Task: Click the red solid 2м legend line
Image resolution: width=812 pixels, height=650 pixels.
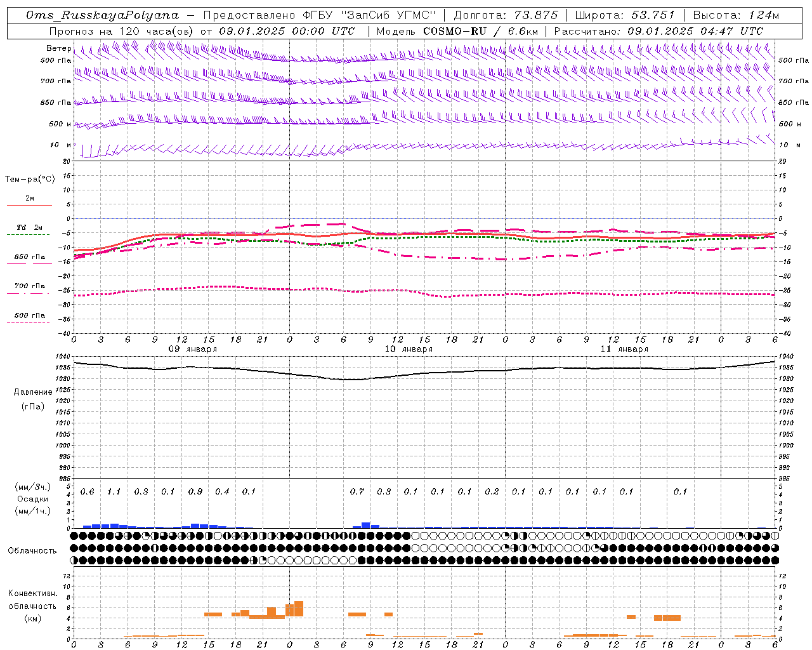Action: [x=29, y=206]
